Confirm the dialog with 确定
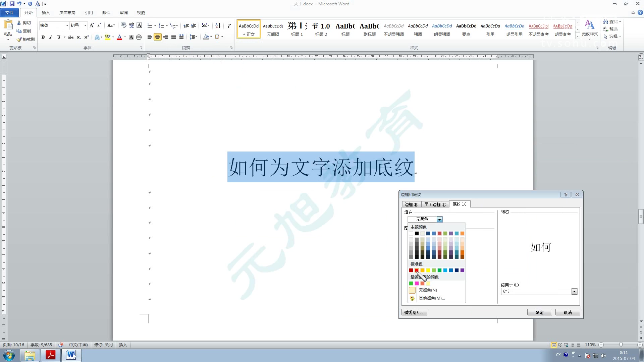Image resolution: width=644 pixels, height=362 pixels. point(539,312)
